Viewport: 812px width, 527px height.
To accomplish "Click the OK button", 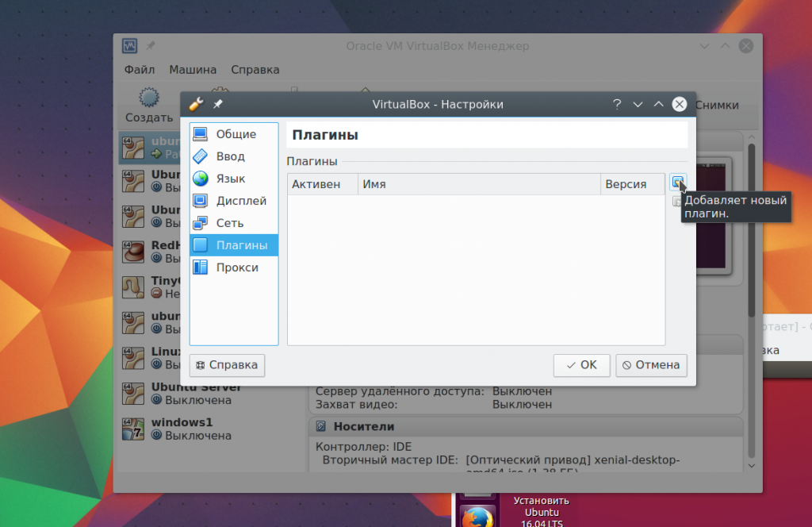I will [581, 365].
